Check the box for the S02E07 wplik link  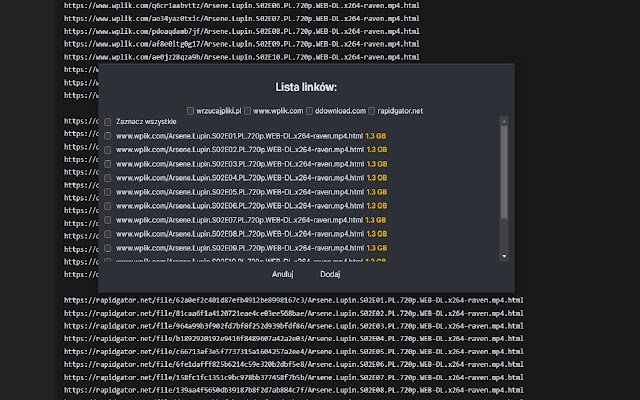point(107,220)
